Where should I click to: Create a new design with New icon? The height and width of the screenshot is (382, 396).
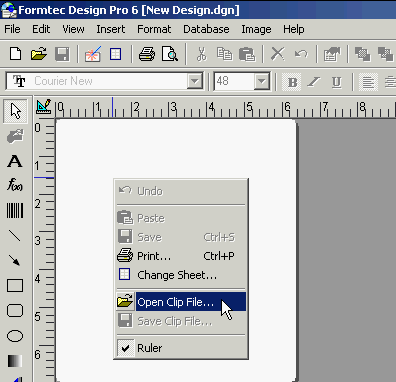point(16,54)
